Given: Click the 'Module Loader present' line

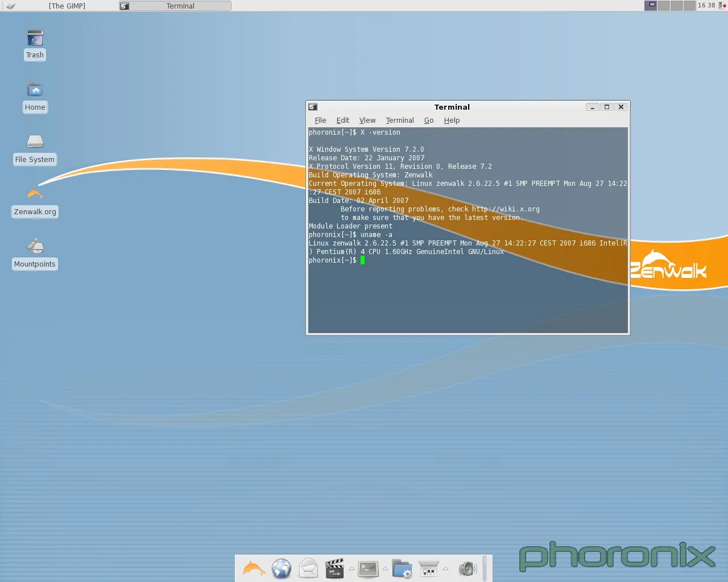Looking at the screenshot, I should click(350, 226).
